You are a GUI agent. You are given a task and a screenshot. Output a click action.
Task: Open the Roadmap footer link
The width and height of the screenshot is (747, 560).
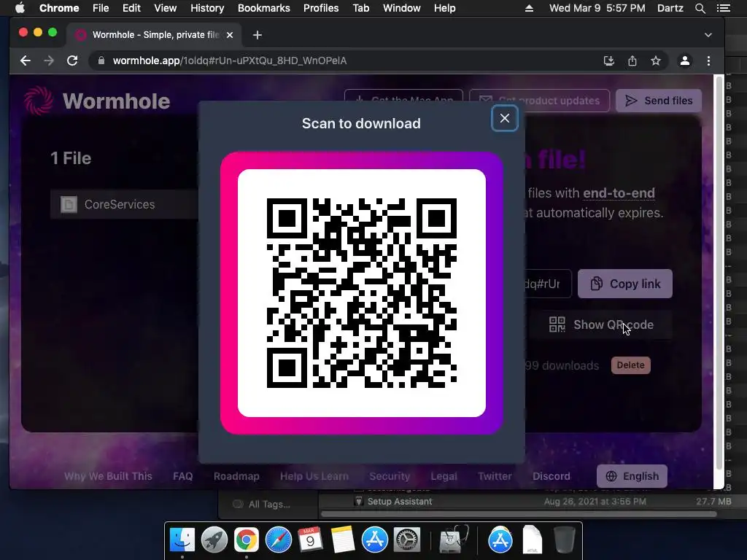[x=236, y=476]
